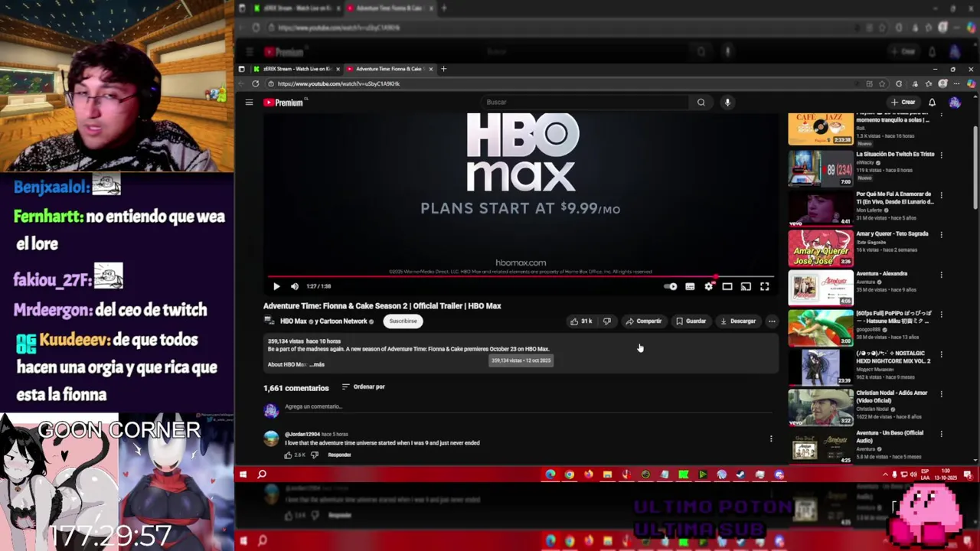
Task: Open options for Aventura - Alexandra video
Action: point(941,274)
